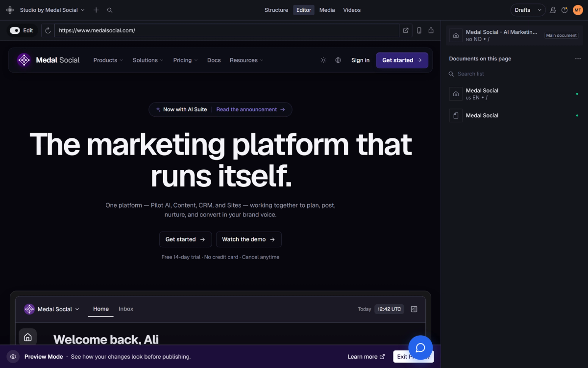This screenshot has height=368, width=588.
Task: Open the Medal Social dropdown in app mockup
Action: click(x=51, y=309)
